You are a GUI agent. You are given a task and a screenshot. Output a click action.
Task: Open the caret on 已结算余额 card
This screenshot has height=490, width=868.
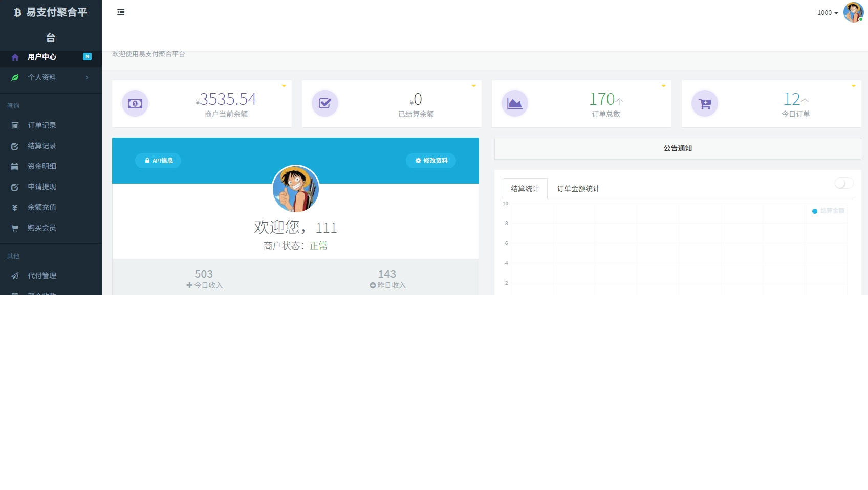(x=473, y=86)
